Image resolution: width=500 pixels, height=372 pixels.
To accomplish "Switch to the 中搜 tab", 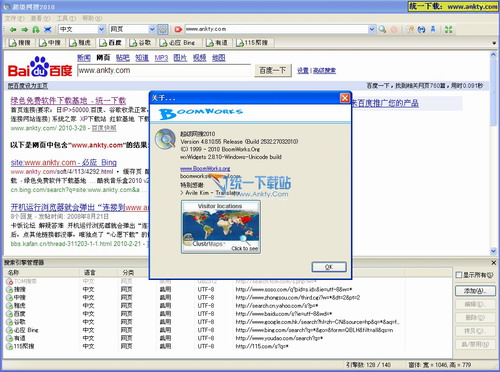I will (50, 43).
